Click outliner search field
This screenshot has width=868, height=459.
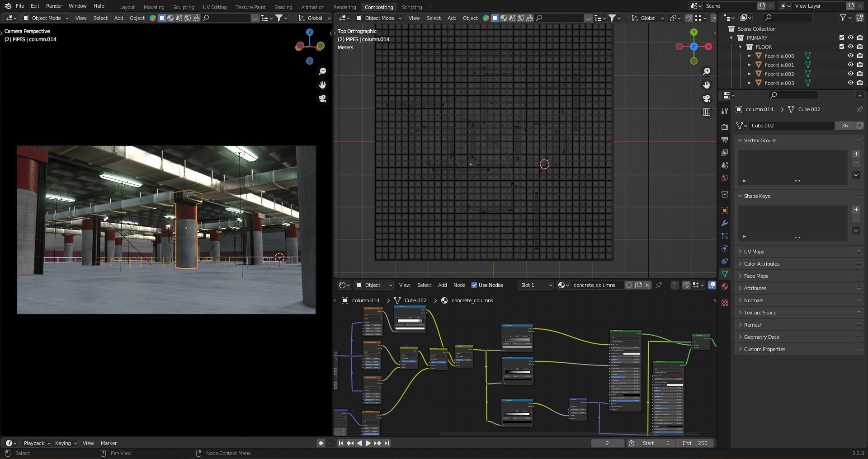(787, 18)
